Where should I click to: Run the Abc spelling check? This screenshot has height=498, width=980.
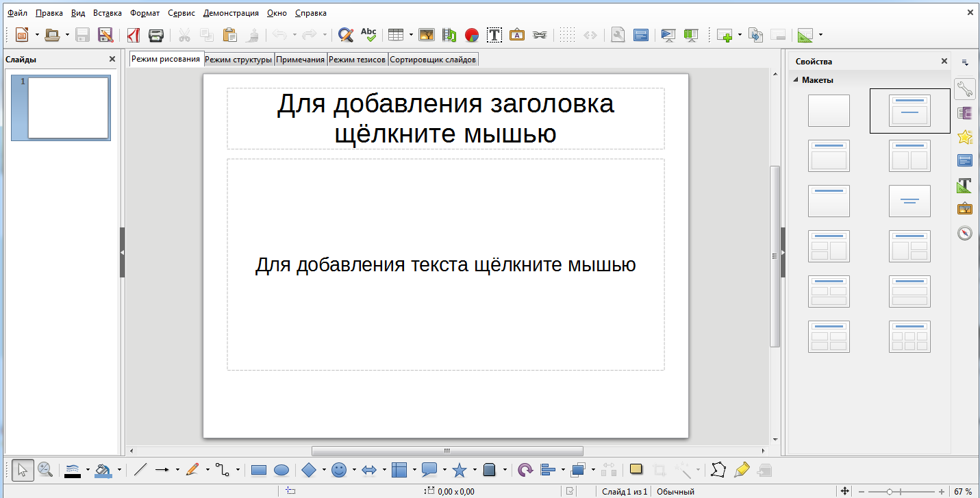coord(368,35)
